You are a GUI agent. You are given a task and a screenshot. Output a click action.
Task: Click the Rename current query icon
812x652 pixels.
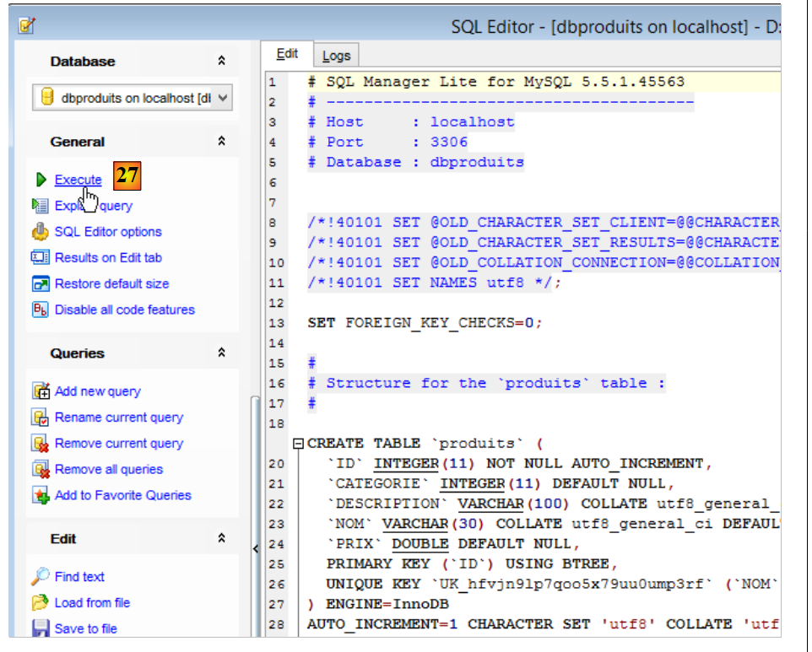point(41,418)
